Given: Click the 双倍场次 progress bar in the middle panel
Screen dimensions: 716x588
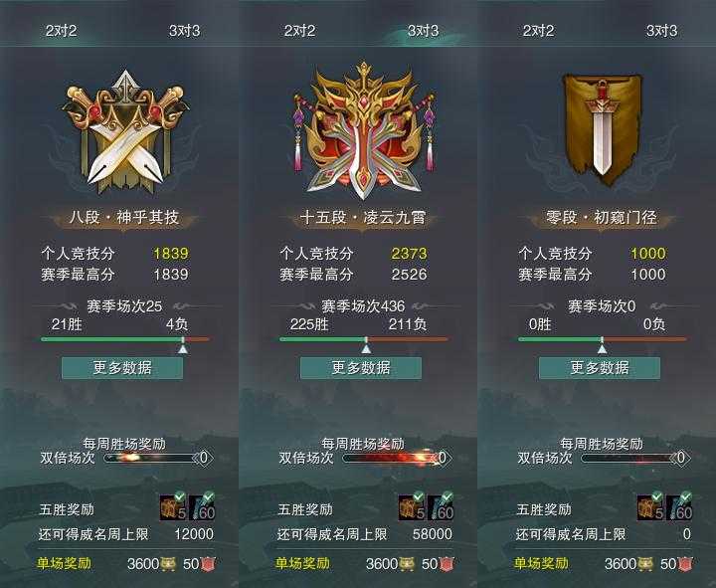Looking at the screenshot, I should pos(396,458).
